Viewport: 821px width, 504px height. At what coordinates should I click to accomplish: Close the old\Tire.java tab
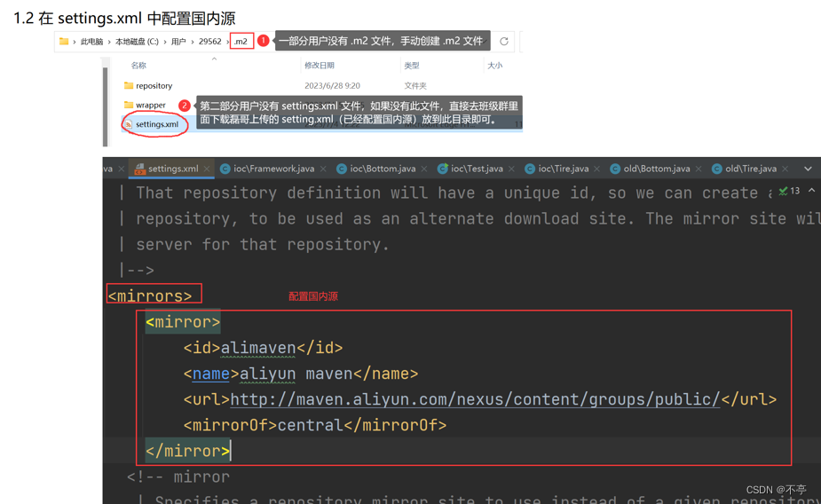click(785, 169)
